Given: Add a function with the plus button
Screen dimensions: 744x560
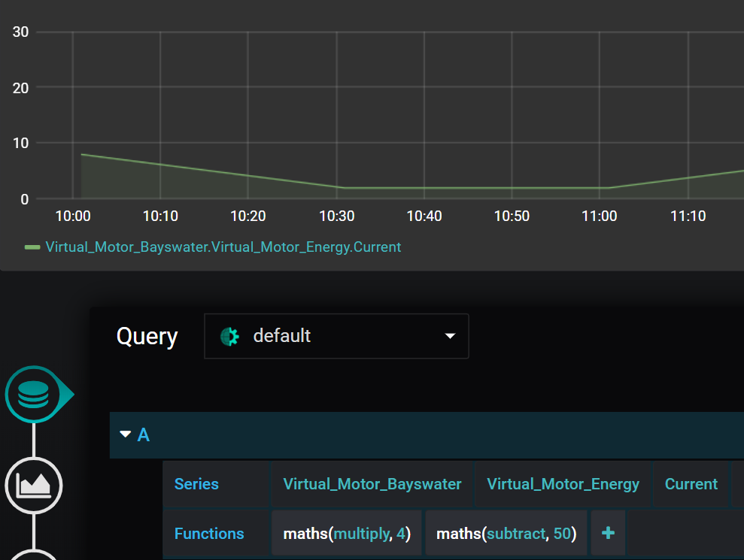Looking at the screenshot, I should pos(608,533).
